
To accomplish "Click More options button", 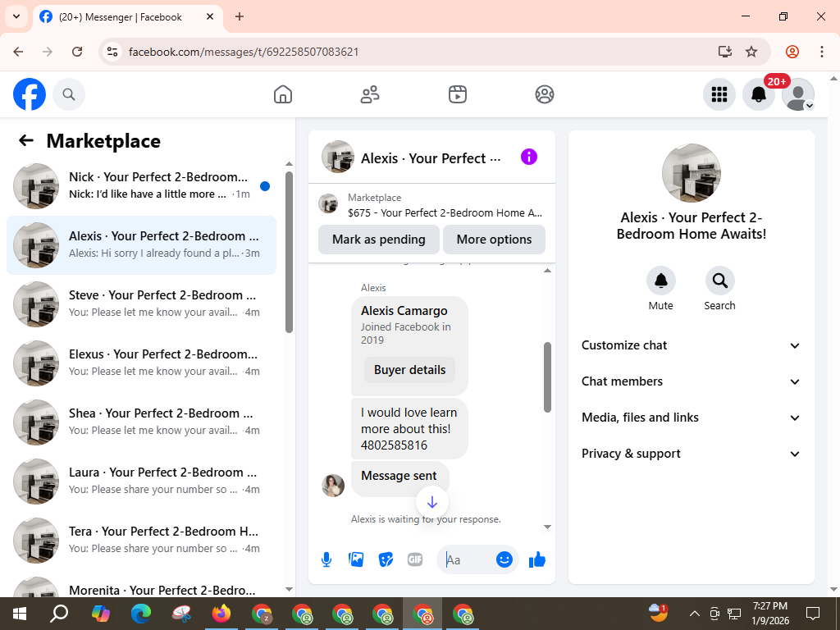I will (x=494, y=240).
